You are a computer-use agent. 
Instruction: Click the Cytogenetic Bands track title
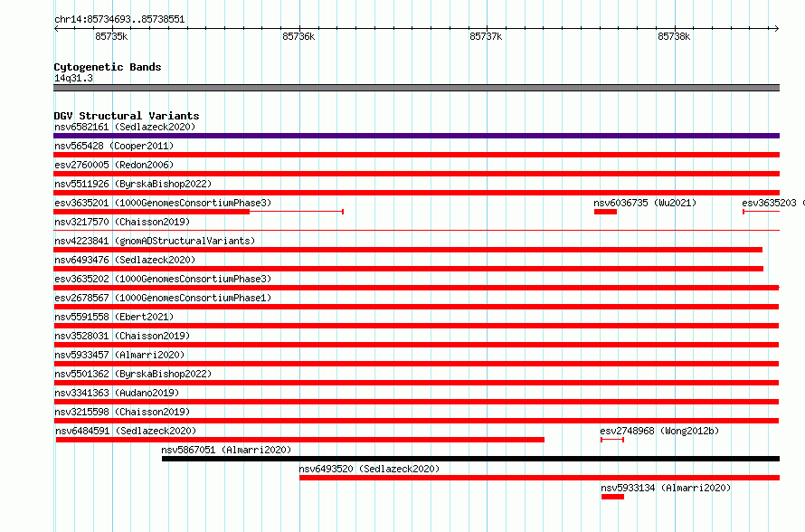[x=108, y=67]
